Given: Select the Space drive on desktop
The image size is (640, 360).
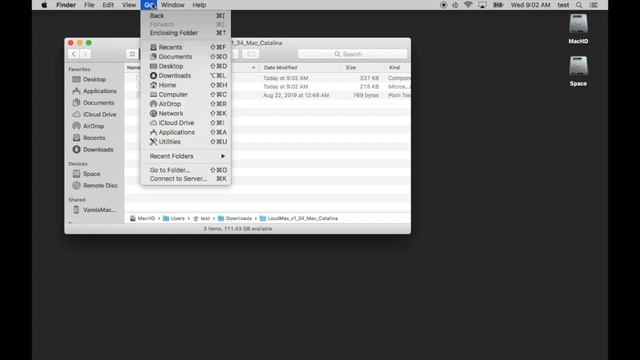Looking at the screenshot, I should tap(578, 71).
